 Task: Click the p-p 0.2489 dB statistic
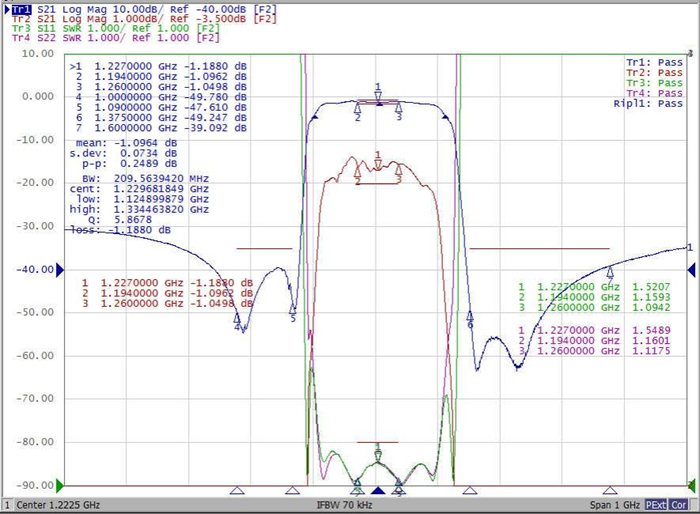tap(129, 163)
